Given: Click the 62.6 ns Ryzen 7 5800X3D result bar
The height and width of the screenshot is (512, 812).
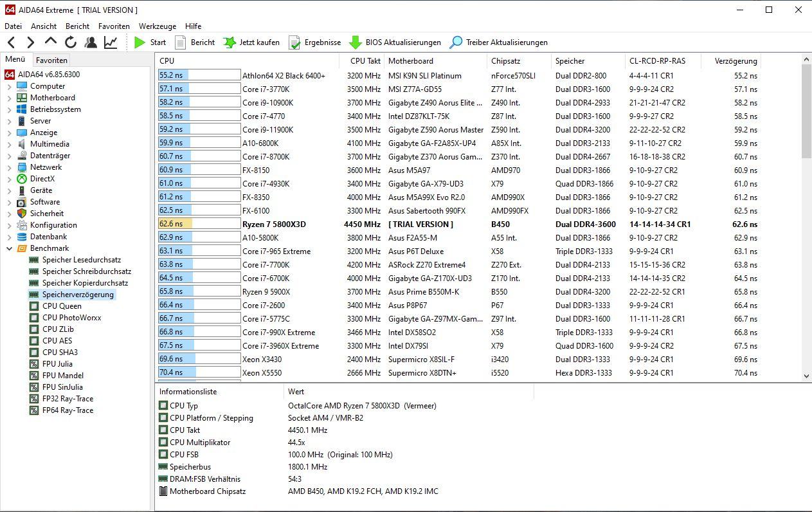Looking at the screenshot, I should [199, 224].
